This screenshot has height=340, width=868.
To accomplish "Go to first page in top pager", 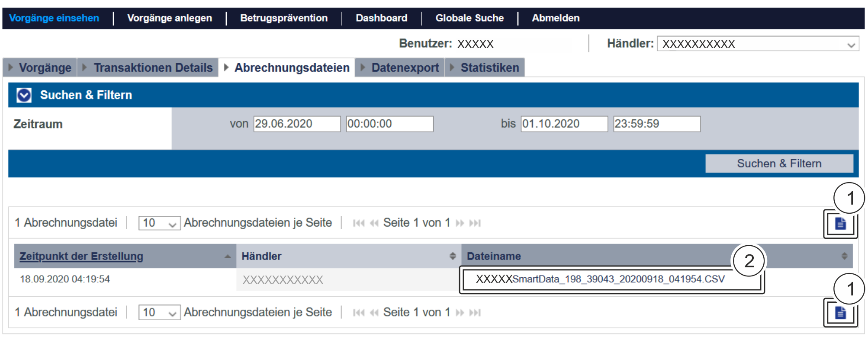I will coord(358,223).
